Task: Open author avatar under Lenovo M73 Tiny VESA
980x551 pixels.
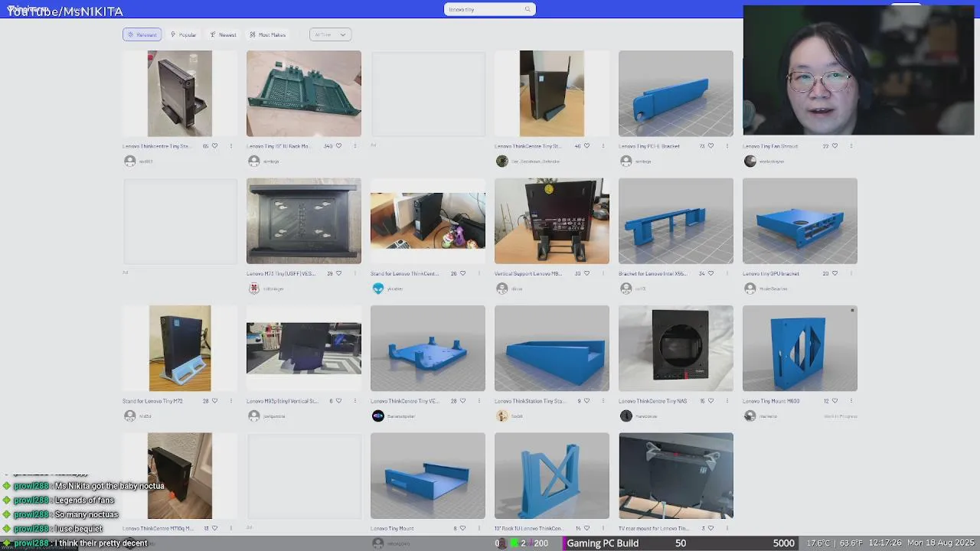Action: [x=254, y=289]
